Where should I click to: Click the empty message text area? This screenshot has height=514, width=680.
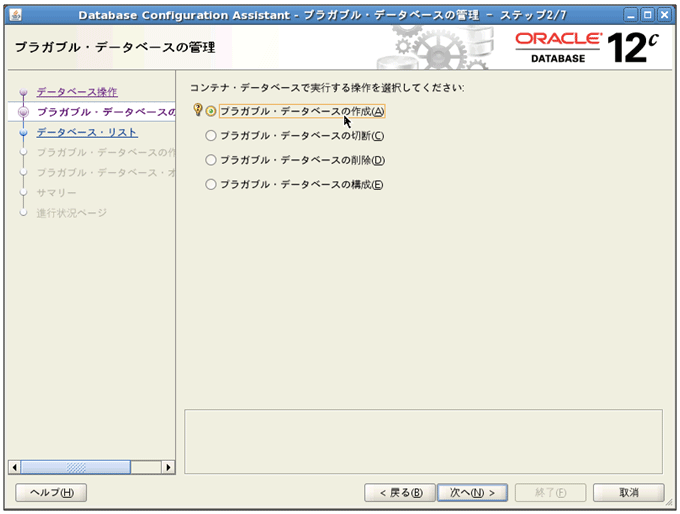423,442
